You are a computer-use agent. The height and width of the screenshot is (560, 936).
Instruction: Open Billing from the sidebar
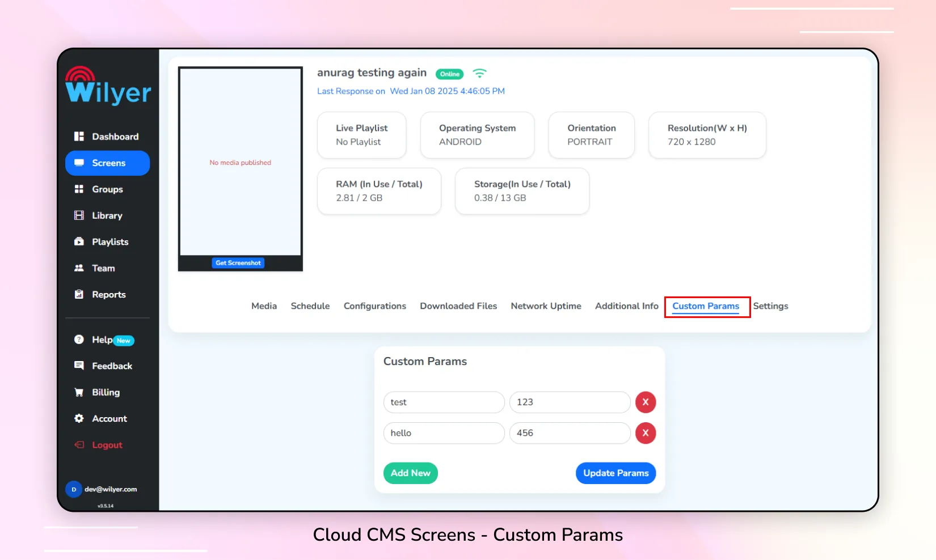point(107,392)
